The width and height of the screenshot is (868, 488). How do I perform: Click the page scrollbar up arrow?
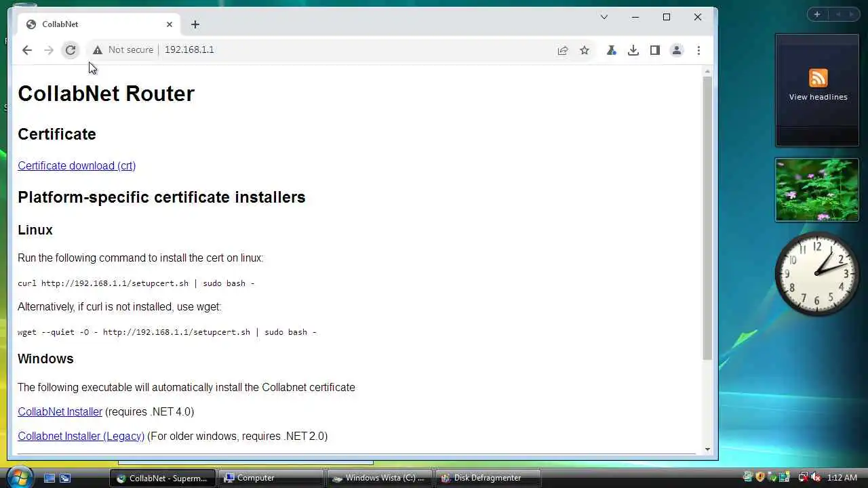click(x=707, y=71)
